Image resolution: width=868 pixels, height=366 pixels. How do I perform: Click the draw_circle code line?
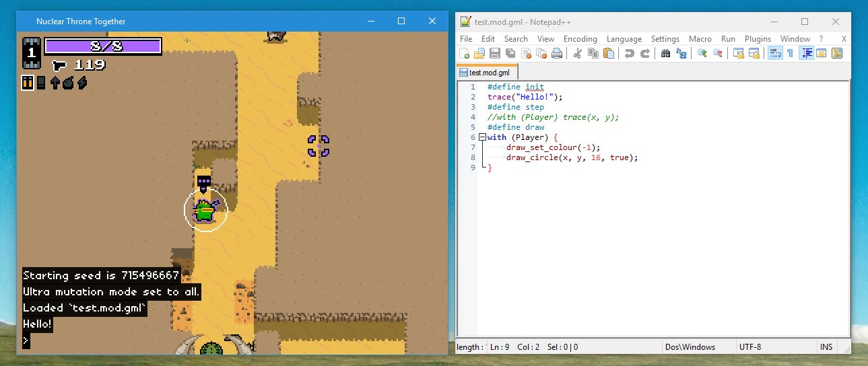(572, 157)
